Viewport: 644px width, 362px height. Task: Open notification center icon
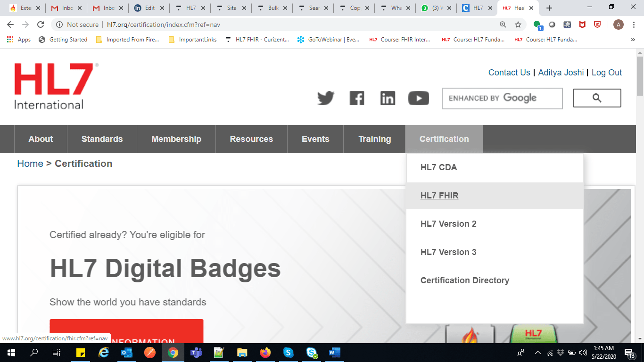pyautogui.click(x=630, y=353)
